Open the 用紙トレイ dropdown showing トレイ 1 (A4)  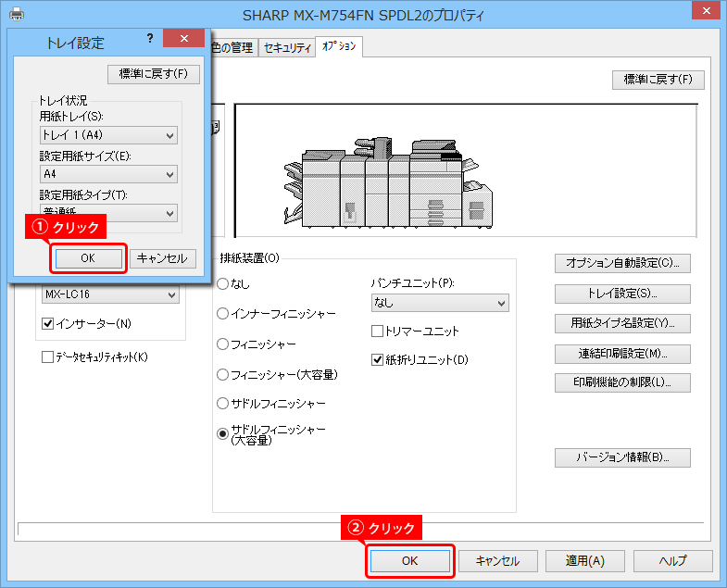[108, 135]
